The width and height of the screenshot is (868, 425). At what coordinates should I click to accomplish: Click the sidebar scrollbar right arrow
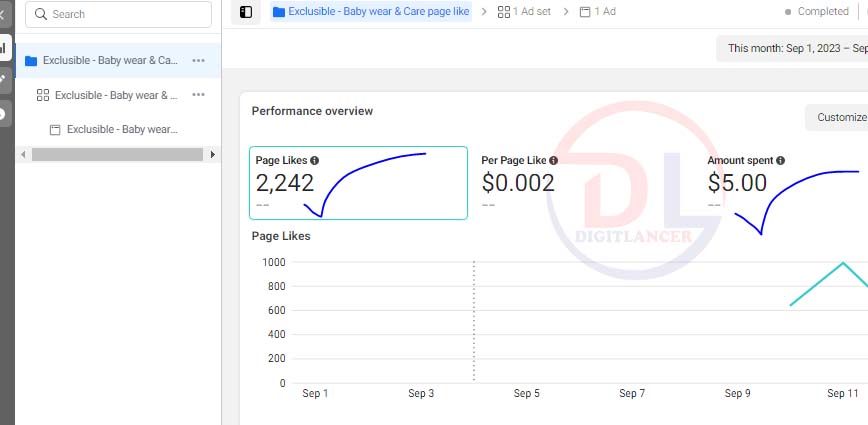(213, 154)
